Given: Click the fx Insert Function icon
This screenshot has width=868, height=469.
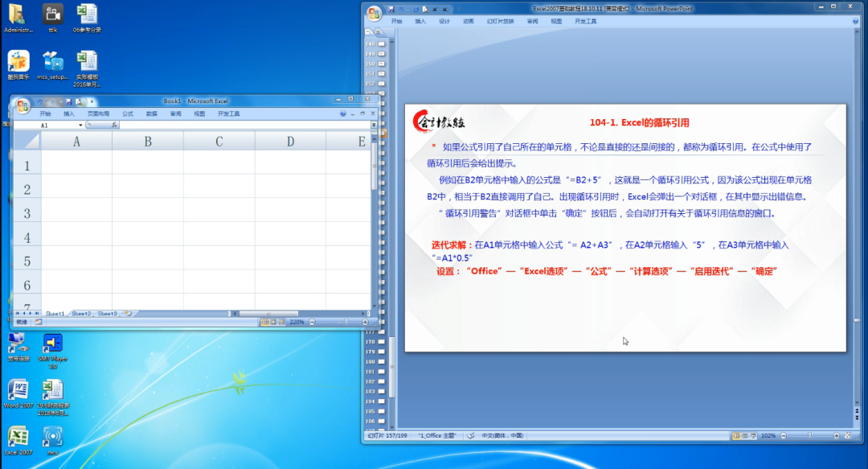Looking at the screenshot, I should click(114, 125).
